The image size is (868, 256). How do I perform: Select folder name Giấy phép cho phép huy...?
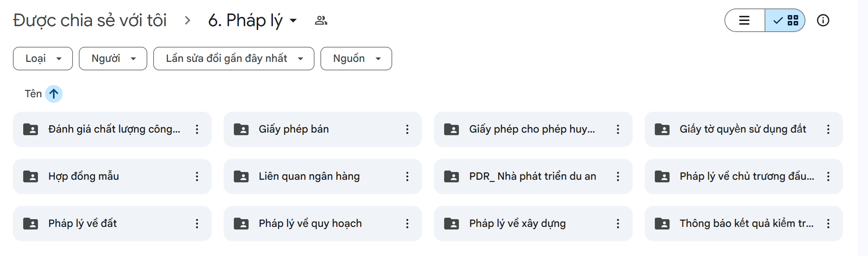(532, 129)
